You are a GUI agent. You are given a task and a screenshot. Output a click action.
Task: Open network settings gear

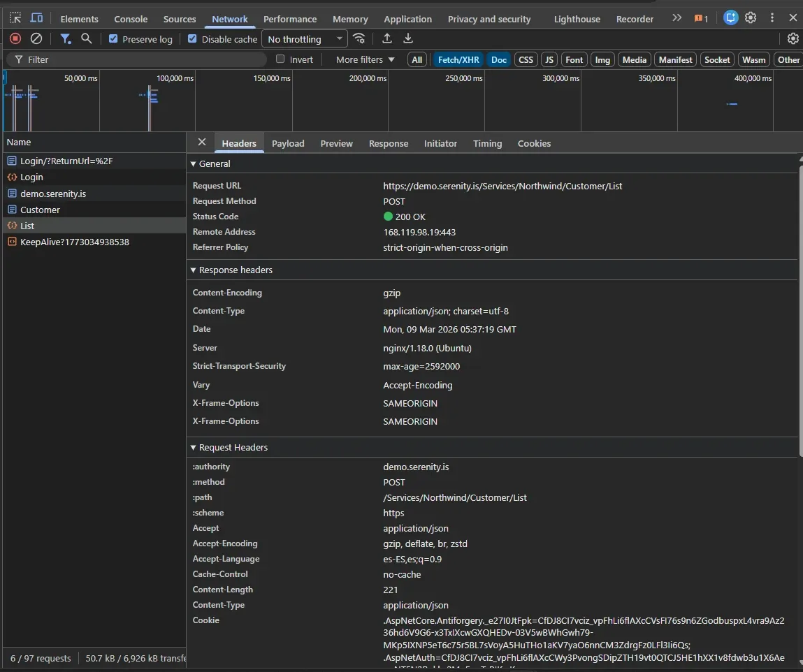pyautogui.click(x=793, y=38)
